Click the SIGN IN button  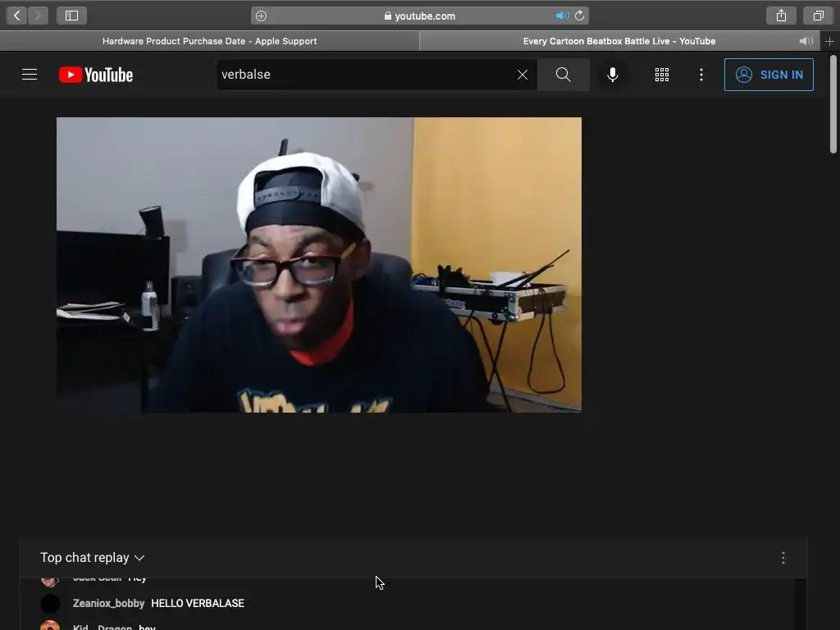[769, 75]
